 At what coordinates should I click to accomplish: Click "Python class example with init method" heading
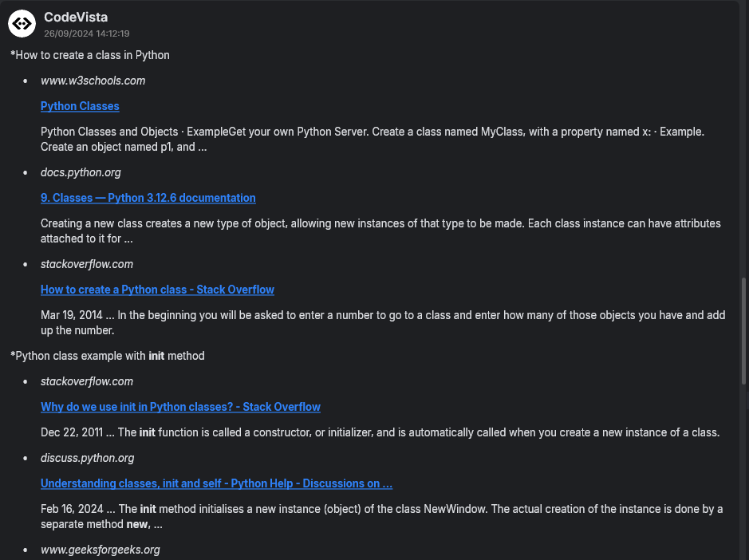click(108, 356)
